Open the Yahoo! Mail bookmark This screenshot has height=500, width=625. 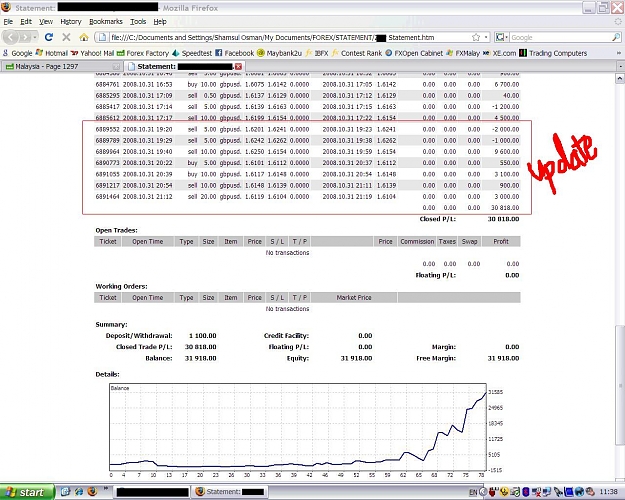[x=92, y=53]
